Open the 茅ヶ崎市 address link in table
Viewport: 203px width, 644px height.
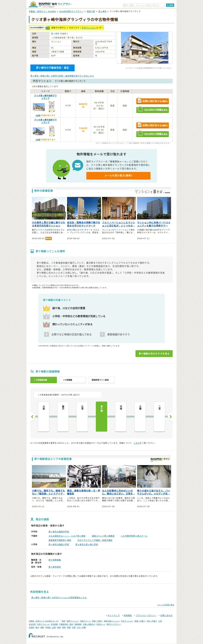(55, 34)
